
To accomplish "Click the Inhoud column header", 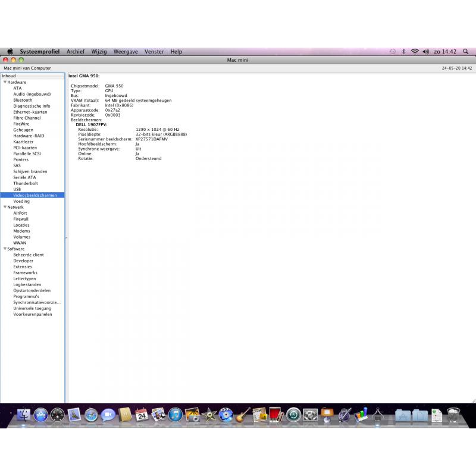I will point(32,76).
